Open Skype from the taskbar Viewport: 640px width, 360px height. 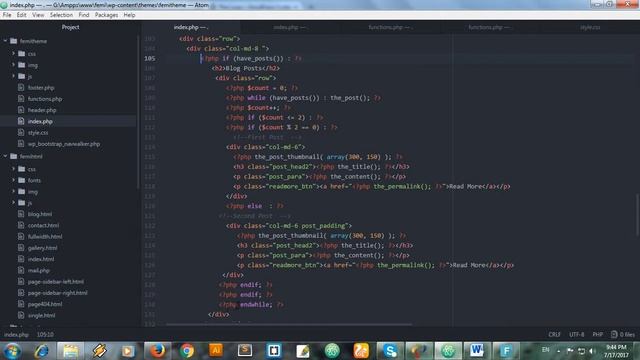(x=390, y=351)
